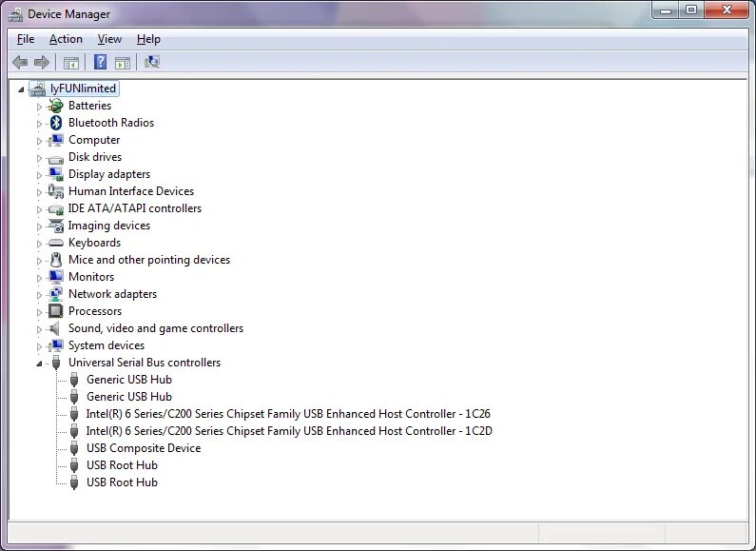Screen dimensions: 756x551
Task: Click the USB Composite Device plug icon
Action: coord(74,448)
